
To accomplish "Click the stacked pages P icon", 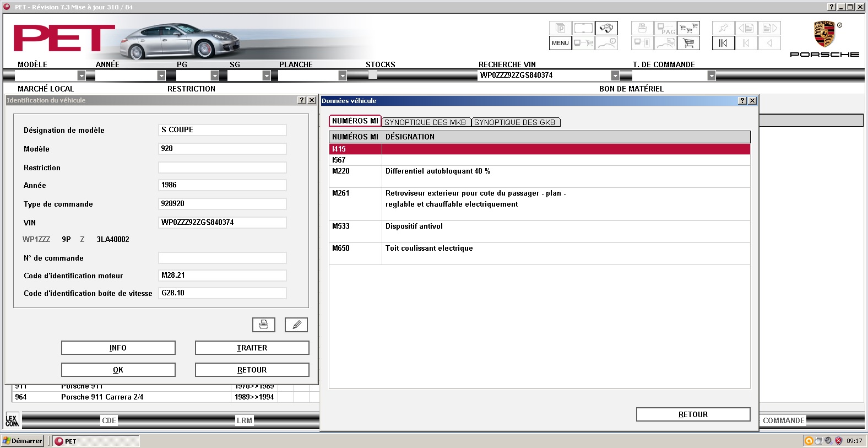I will (x=560, y=28).
